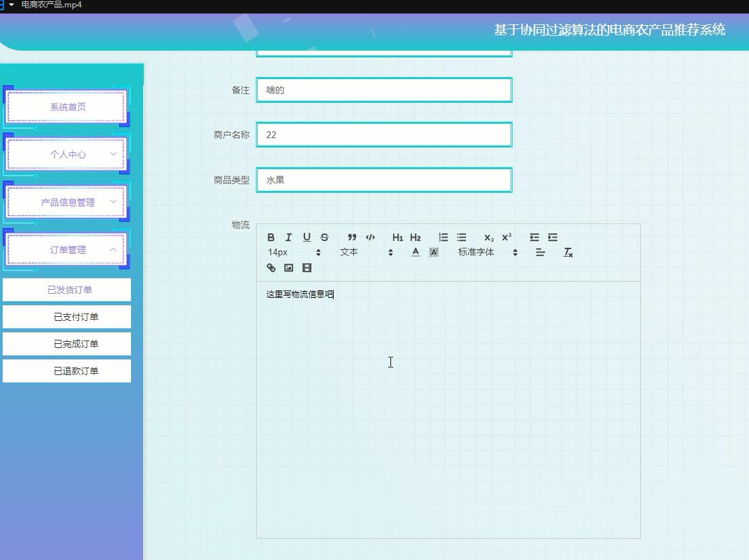The width and height of the screenshot is (749, 560).
Task: Clear text formatting
Action: click(568, 252)
